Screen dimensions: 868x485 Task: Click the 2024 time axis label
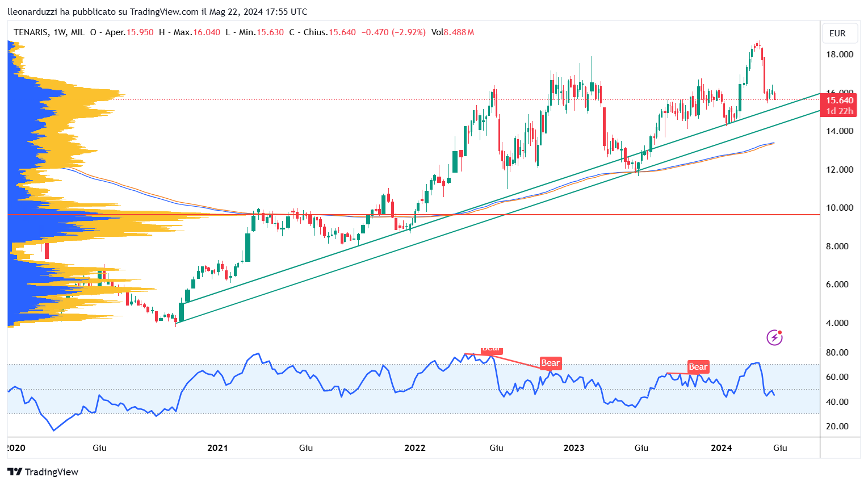click(x=722, y=448)
